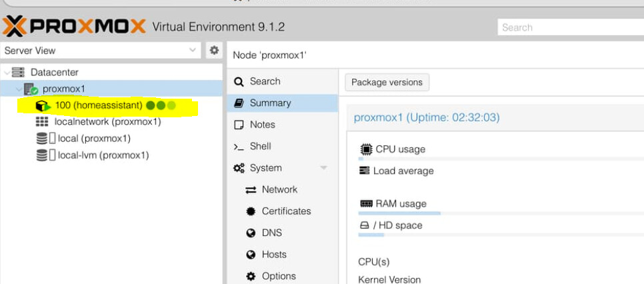This screenshot has height=284, width=644.
Task: Click the proxmox1 node server icon
Action: pos(31,89)
